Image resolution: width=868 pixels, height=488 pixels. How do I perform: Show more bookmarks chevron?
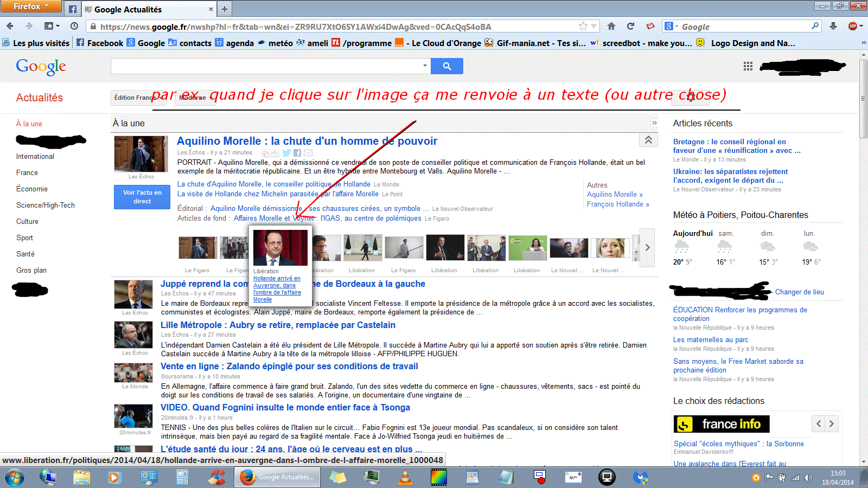coord(864,43)
